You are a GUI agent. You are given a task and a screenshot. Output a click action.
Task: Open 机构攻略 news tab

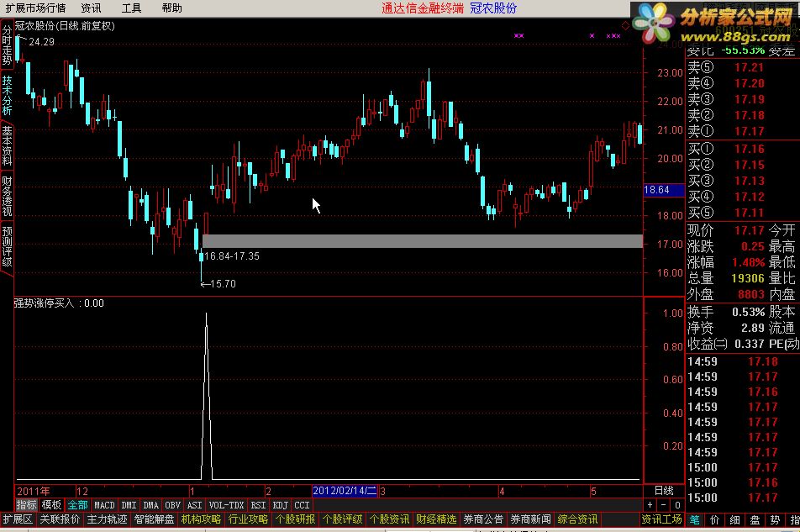tap(201, 519)
